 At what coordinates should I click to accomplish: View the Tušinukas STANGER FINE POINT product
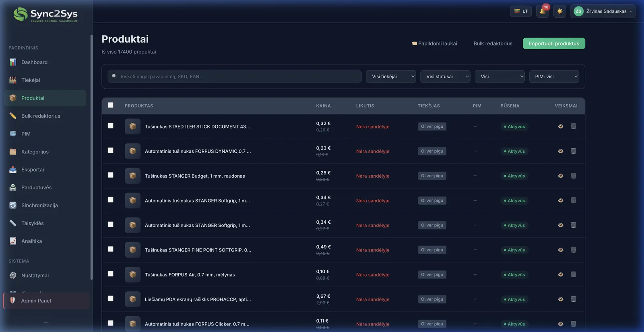[560, 250]
